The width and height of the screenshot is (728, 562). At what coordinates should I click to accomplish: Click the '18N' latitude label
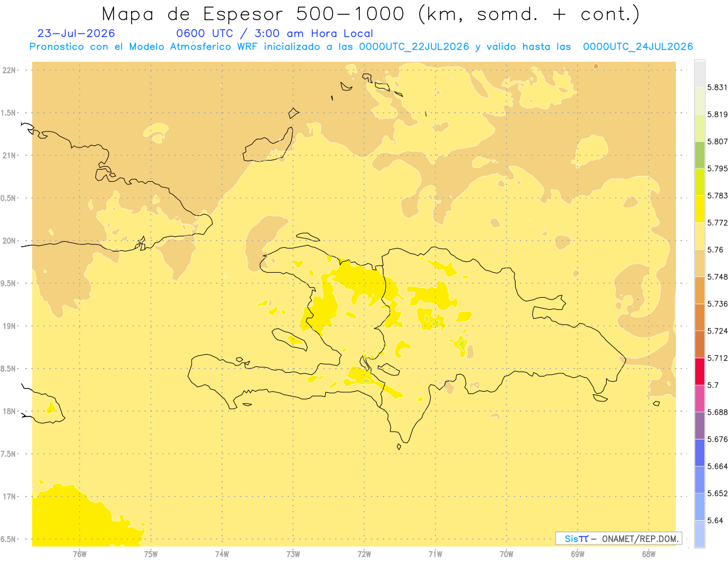[10, 412]
